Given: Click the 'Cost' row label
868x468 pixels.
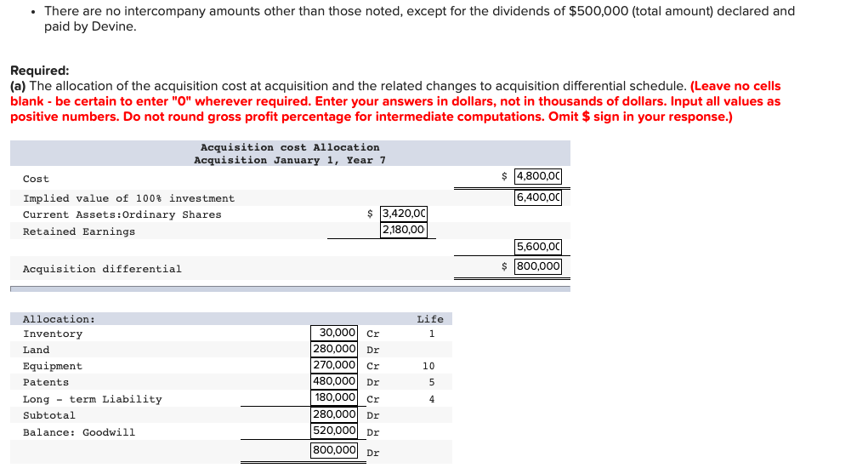Looking at the screenshot, I should pyautogui.click(x=36, y=179).
